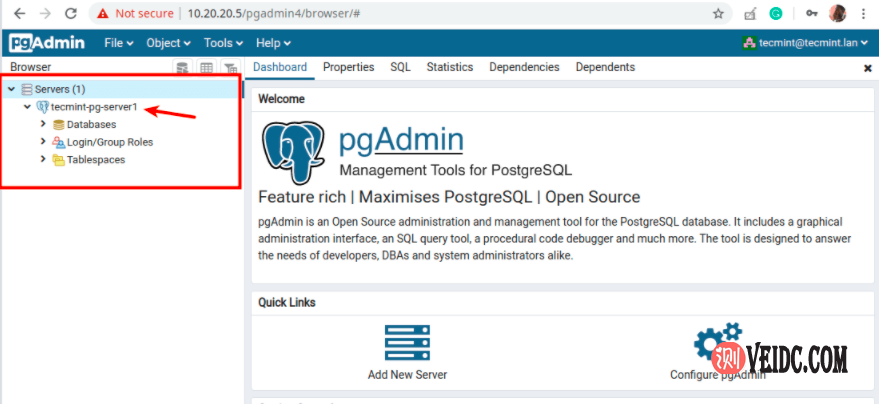Viewport: 879px width, 404px height.
Task: Click the View Data grid icon
Action: click(x=206, y=68)
